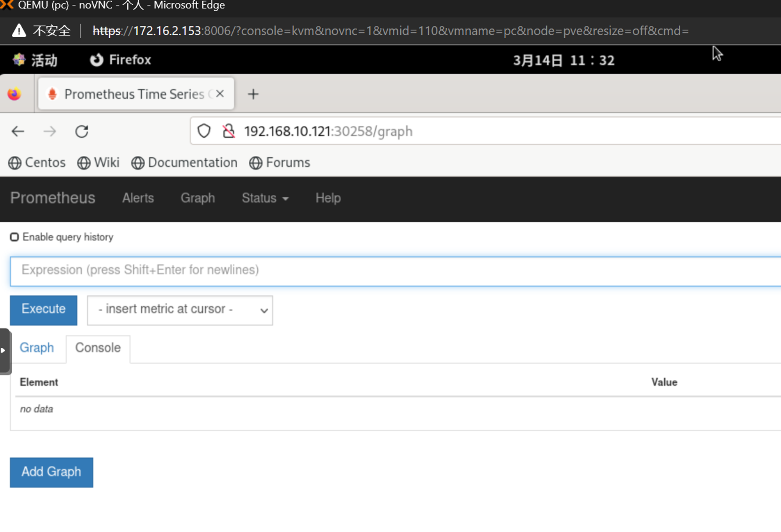Click in the Expression input field
781x532 pixels.
(390, 270)
